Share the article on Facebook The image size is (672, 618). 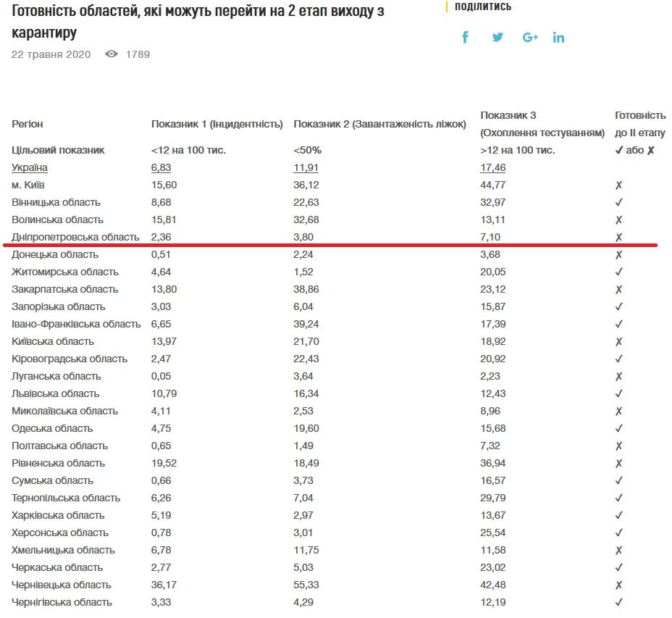tap(465, 38)
